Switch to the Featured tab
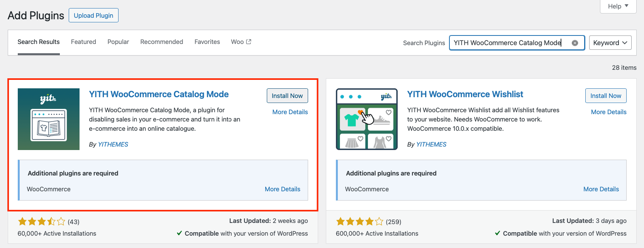644x248 pixels. pos(83,42)
